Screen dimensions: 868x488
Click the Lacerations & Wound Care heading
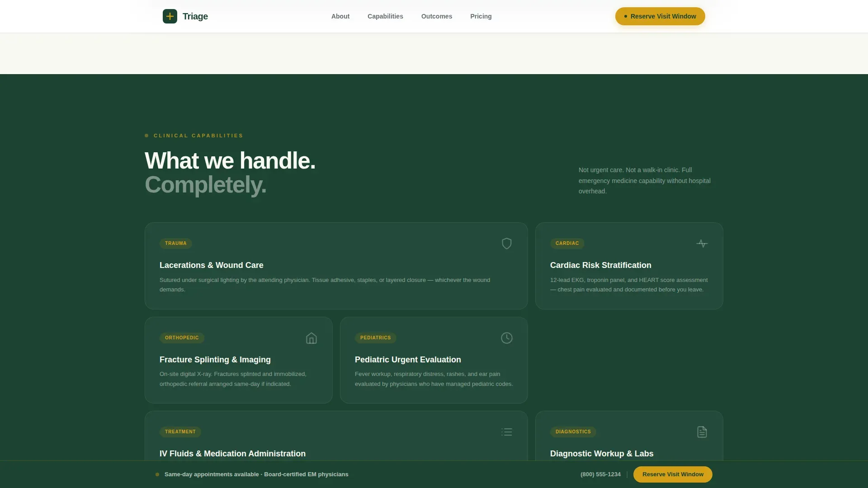click(x=212, y=265)
